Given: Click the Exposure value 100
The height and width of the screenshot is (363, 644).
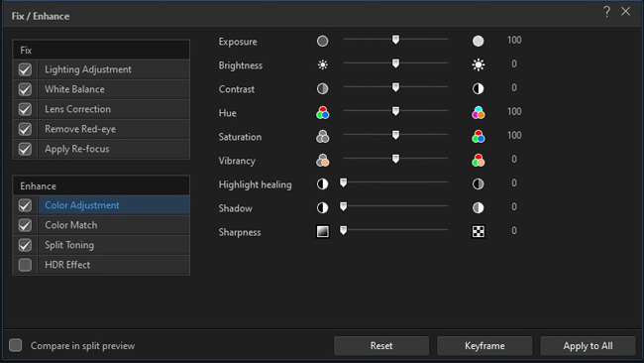Looking at the screenshot, I should [x=514, y=40].
